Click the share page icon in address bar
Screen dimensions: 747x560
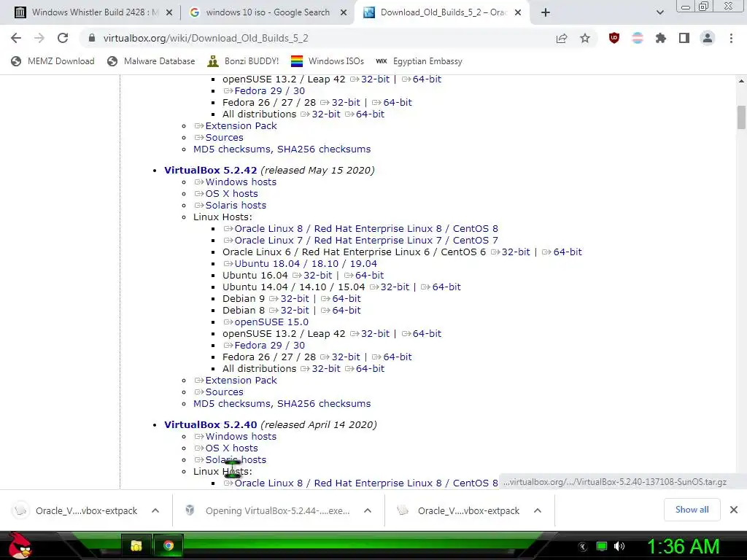(x=562, y=38)
